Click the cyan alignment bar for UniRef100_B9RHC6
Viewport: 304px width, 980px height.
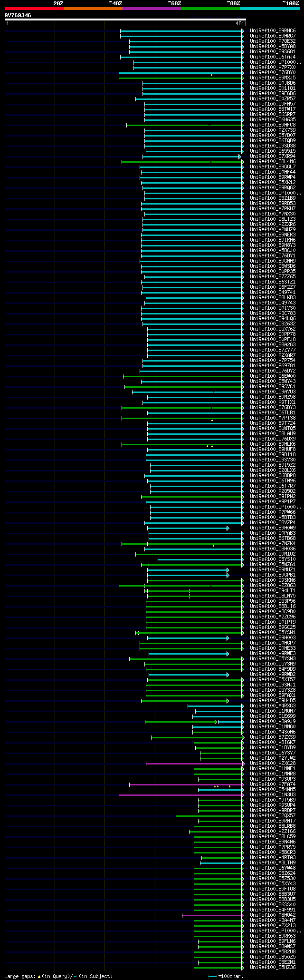[x=182, y=31]
